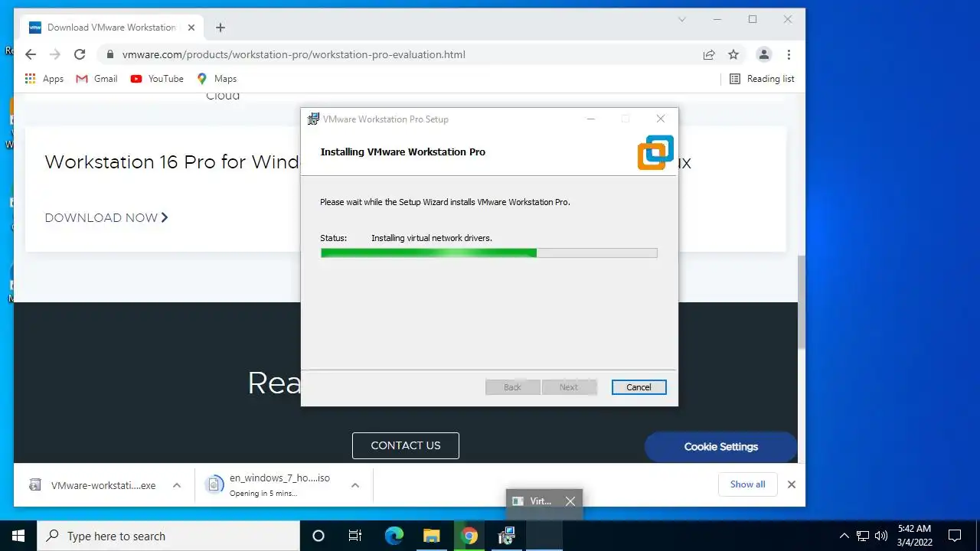Click the Type here to search box
980x551 pixels.
pos(168,536)
